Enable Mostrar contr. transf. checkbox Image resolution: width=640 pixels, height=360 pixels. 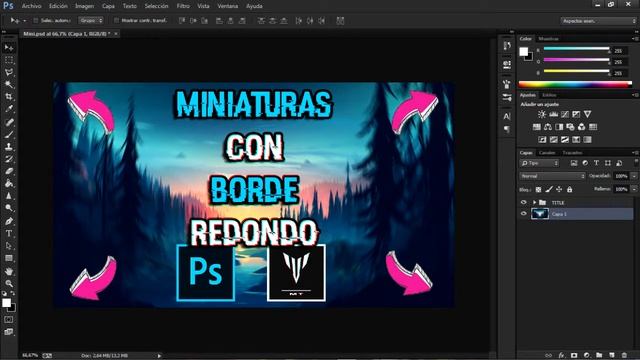click(x=116, y=20)
